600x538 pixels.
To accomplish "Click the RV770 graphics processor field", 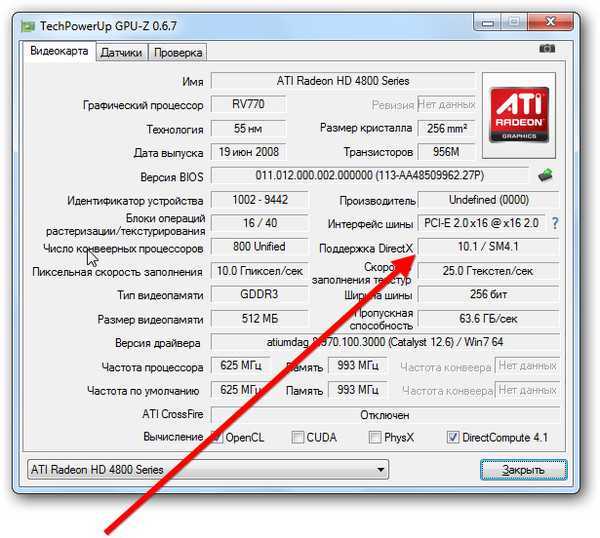I will [248, 104].
